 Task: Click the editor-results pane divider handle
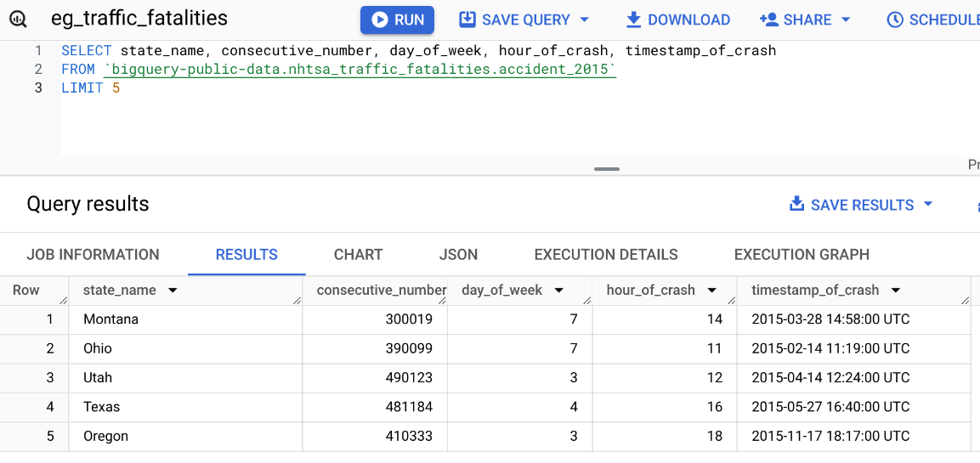pos(606,169)
